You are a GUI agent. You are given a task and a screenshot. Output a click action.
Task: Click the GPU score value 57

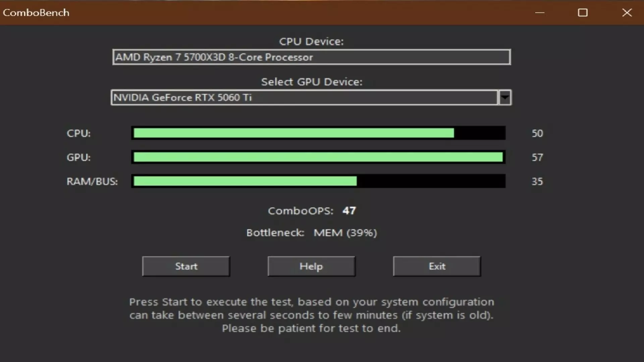click(x=537, y=158)
